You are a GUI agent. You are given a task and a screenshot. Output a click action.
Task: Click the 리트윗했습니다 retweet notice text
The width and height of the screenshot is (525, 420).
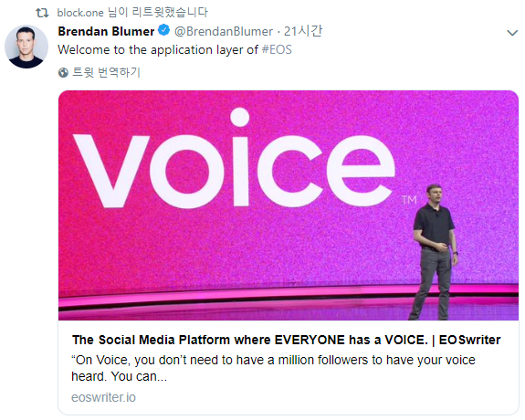pyautogui.click(x=170, y=13)
